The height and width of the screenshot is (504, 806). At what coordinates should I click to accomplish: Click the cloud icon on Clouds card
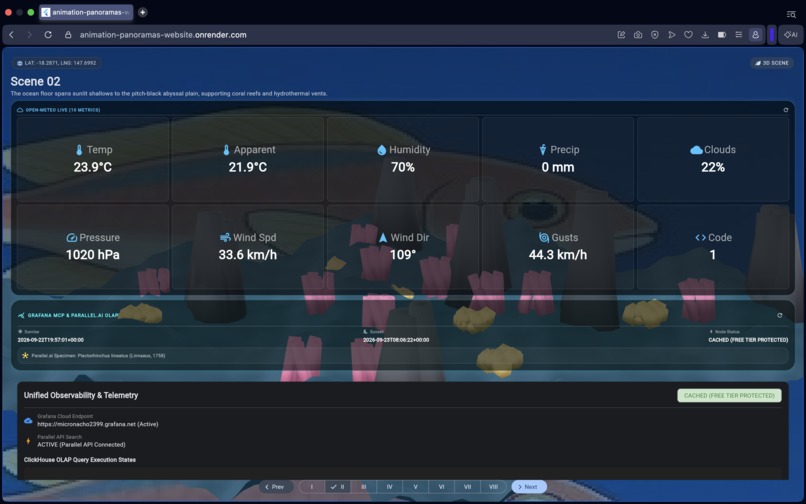click(696, 150)
